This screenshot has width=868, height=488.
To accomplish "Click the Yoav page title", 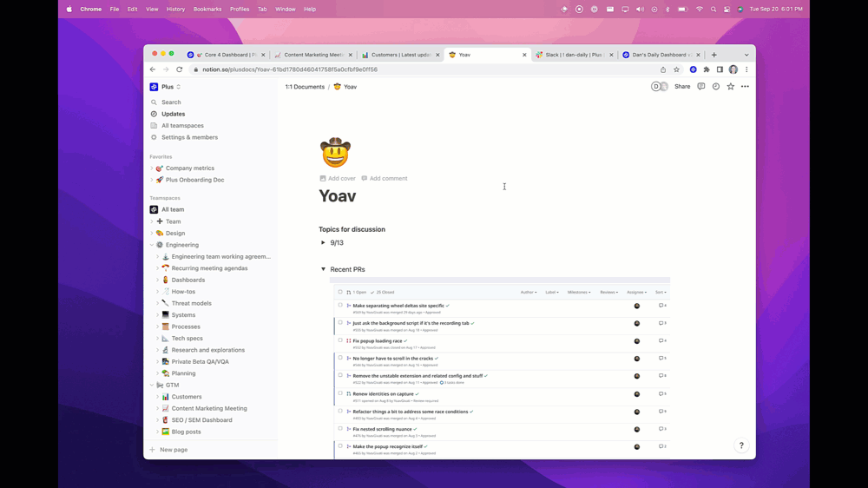I will pos(337,196).
